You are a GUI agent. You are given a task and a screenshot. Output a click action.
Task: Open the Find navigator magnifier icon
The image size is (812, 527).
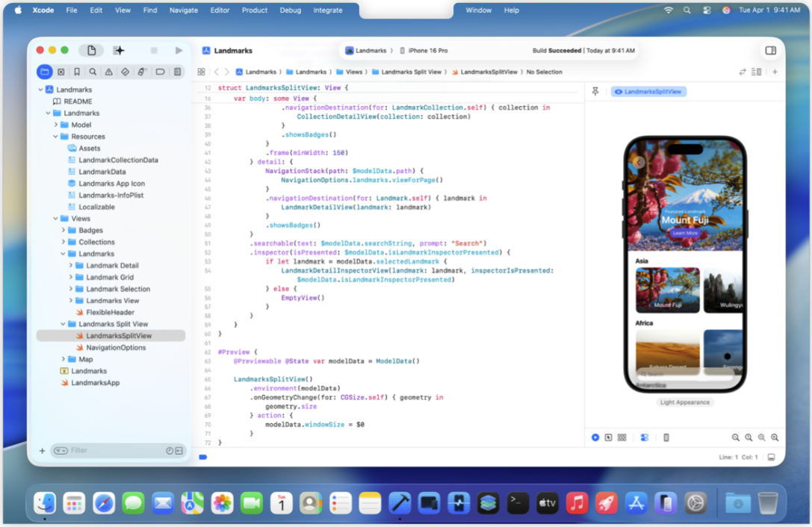(x=93, y=72)
